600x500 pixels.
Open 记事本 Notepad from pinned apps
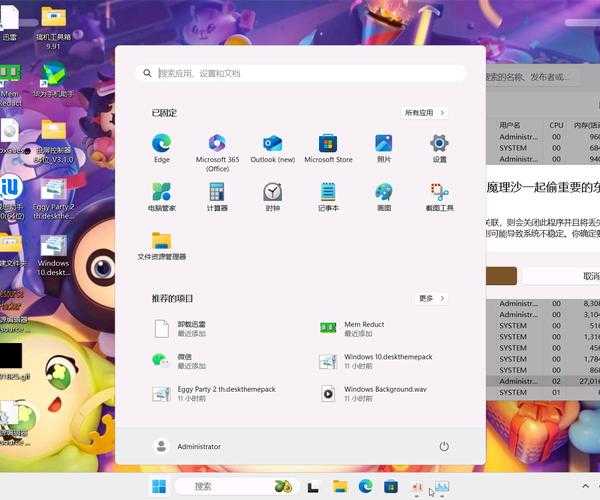328,197
